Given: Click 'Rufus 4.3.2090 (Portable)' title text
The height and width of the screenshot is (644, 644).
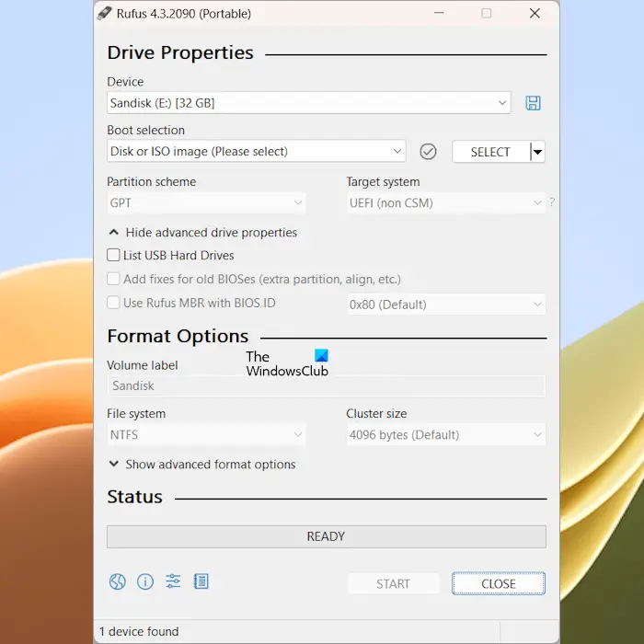Looking at the screenshot, I should [184, 14].
